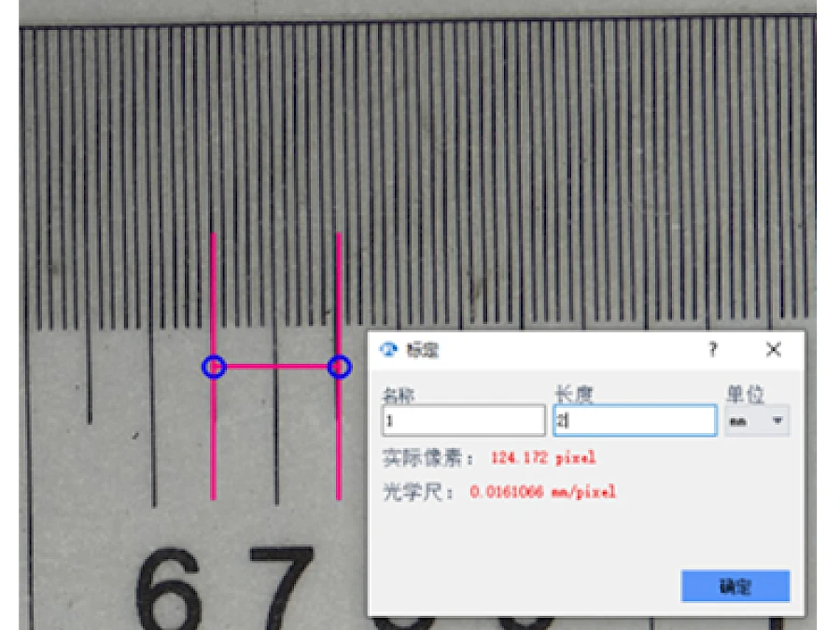Click the 光学尺 label text

[x=417, y=492]
